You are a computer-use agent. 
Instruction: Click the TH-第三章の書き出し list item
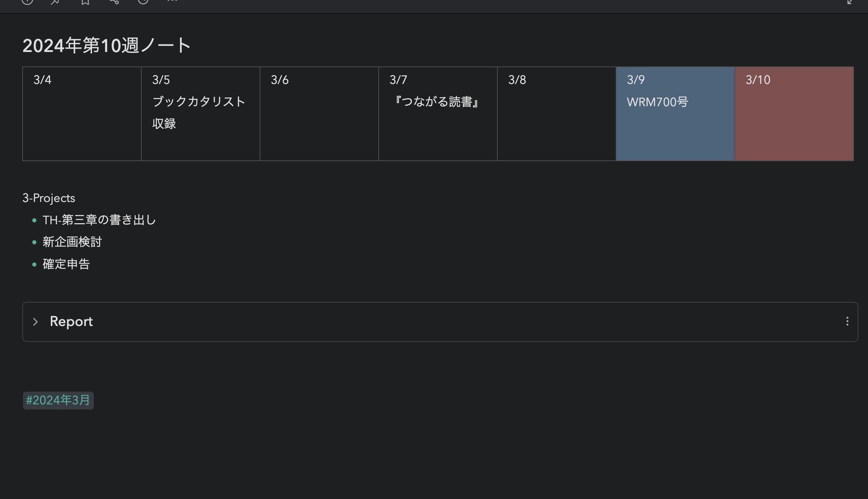98,220
